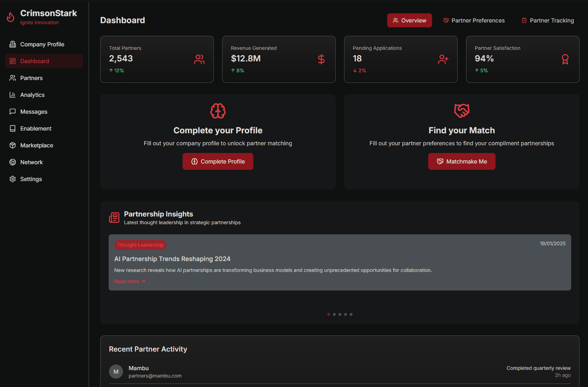Click the 2% decrease indicator
This screenshot has height=387, width=588.
360,71
